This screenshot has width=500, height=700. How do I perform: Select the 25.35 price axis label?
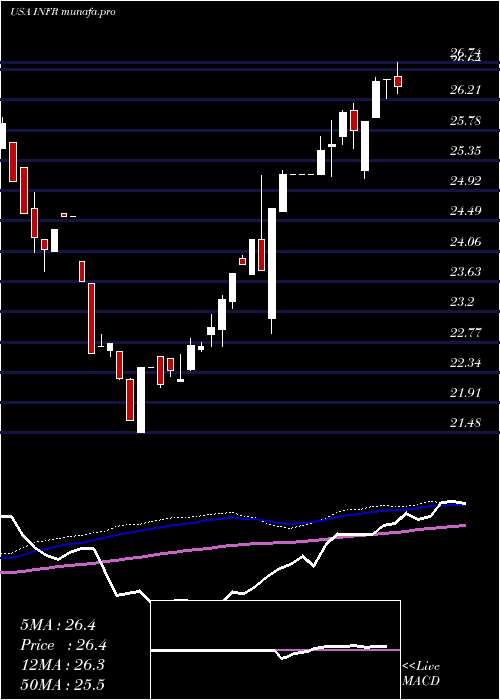coord(465,151)
